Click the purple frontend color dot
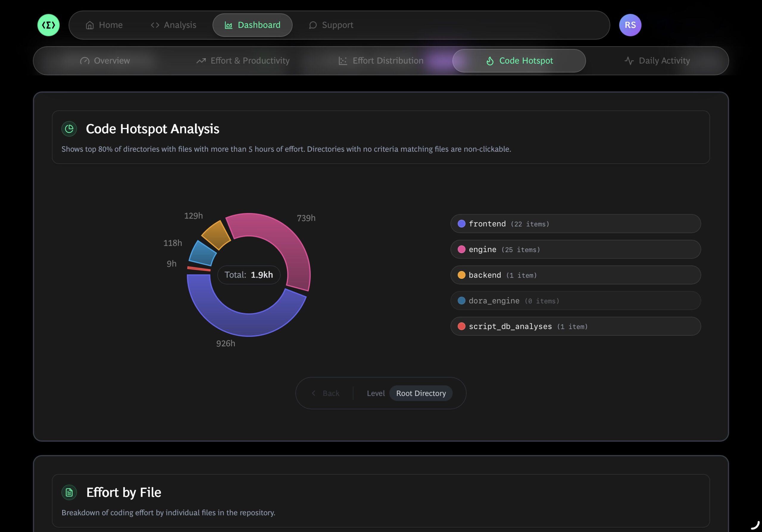 [461, 223]
